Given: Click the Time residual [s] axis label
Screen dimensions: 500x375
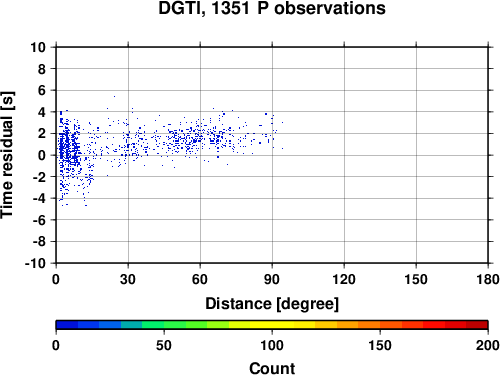Looking at the screenshot, I should (7, 155).
